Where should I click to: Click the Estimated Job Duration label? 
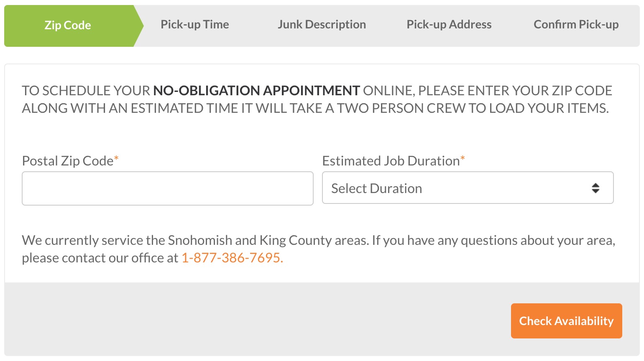(x=391, y=161)
